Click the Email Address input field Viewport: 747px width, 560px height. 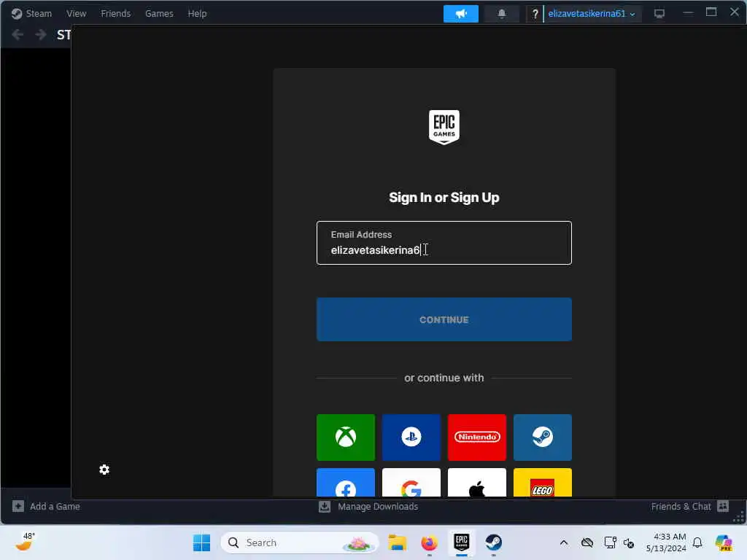[444, 243]
